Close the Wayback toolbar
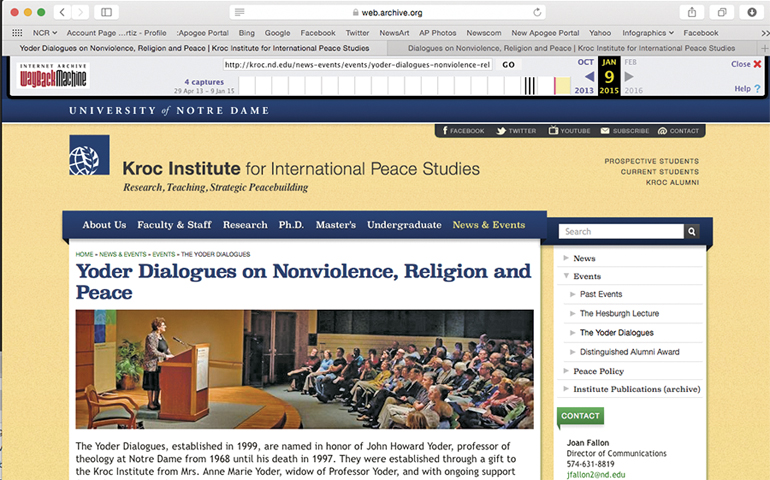Image resolution: width=770 pixels, height=480 pixels. (x=746, y=64)
